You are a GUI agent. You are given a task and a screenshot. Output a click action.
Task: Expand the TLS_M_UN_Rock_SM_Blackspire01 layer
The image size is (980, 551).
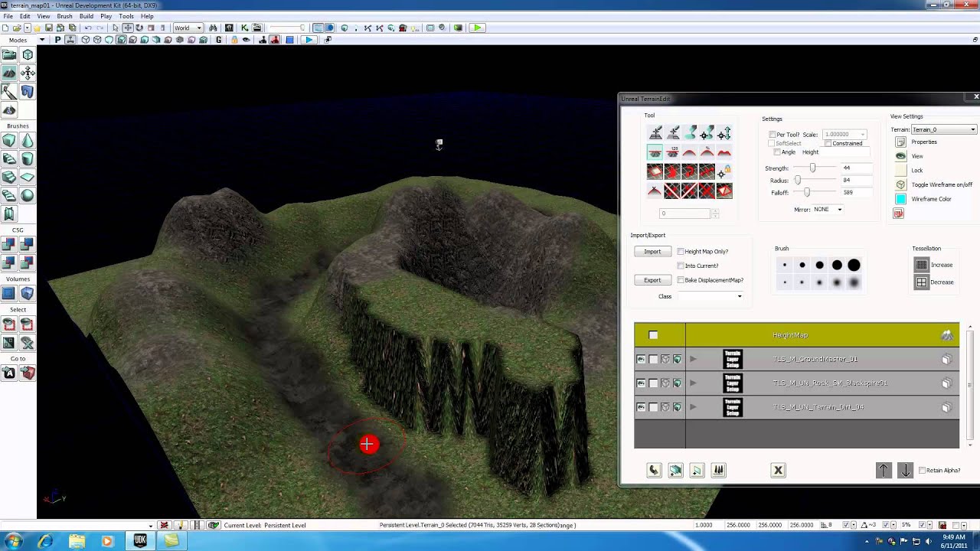[x=693, y=383]
